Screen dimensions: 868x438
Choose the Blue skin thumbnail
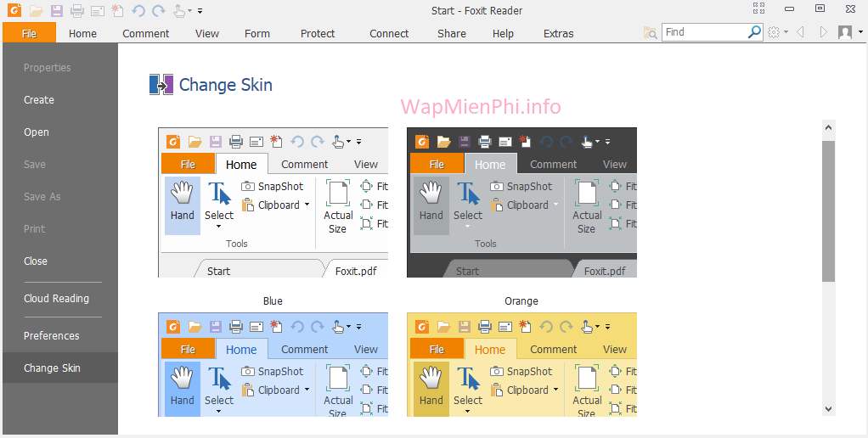pos(273,364)
